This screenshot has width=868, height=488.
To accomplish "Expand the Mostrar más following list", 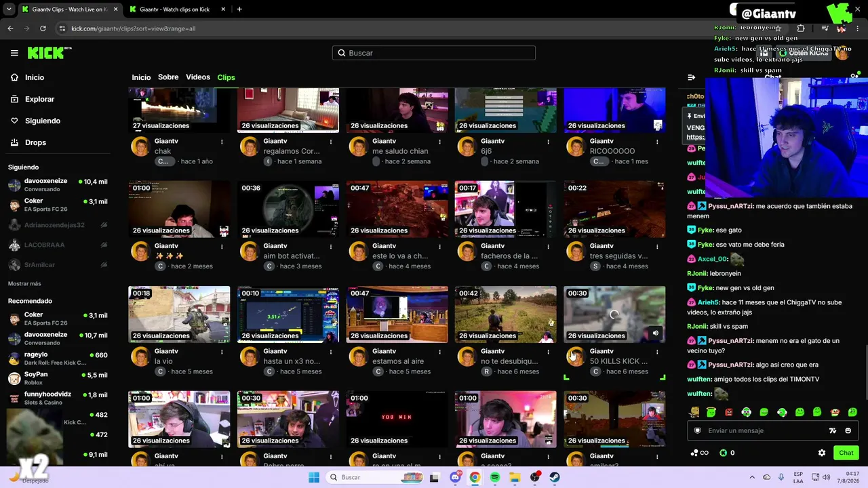I will point(24,283).
